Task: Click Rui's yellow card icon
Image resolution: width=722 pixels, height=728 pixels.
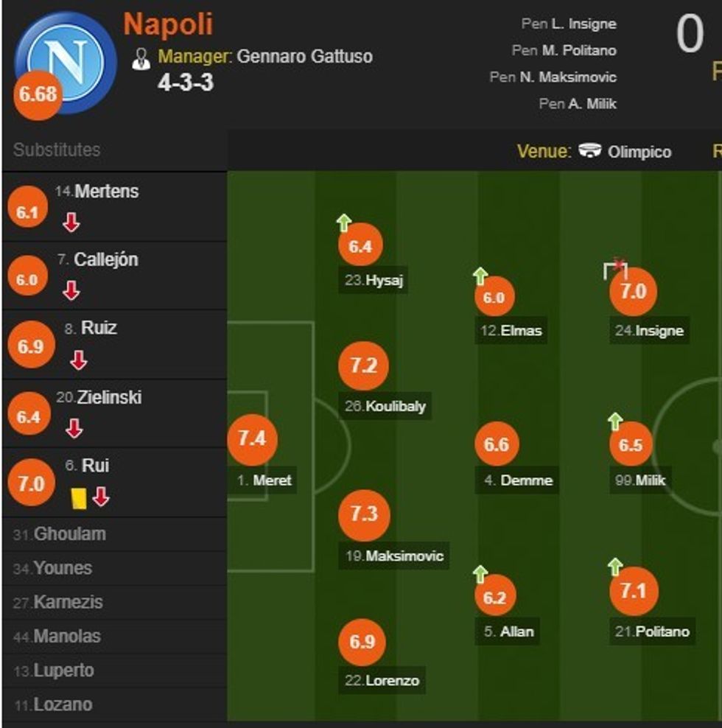Action: click(x=79, y=499)
